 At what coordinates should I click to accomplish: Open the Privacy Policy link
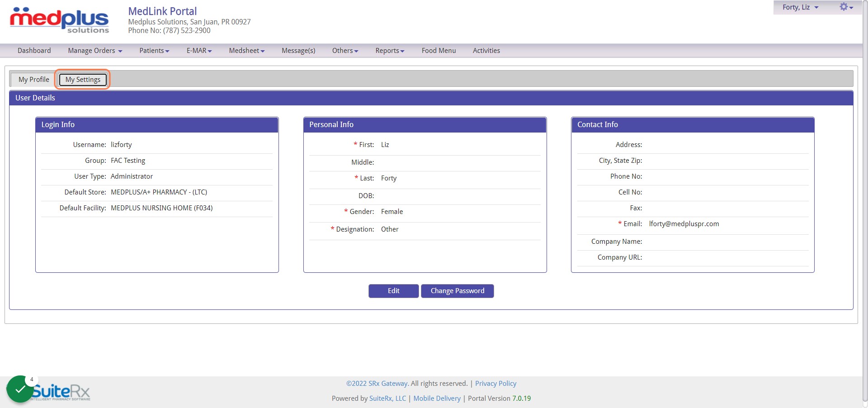tap(495, 384)
